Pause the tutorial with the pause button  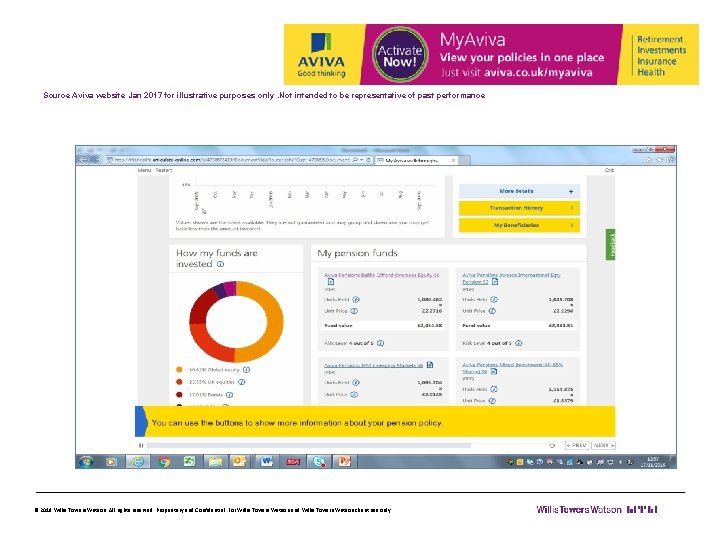(141, 445)
